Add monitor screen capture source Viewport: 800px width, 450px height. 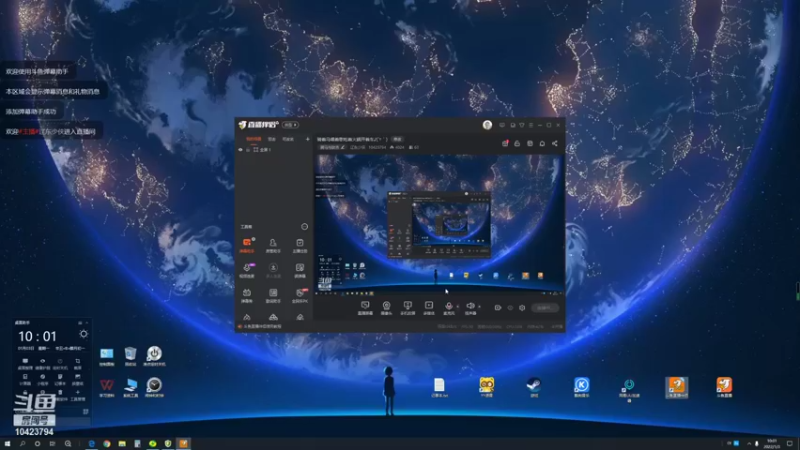pos(365,307)
